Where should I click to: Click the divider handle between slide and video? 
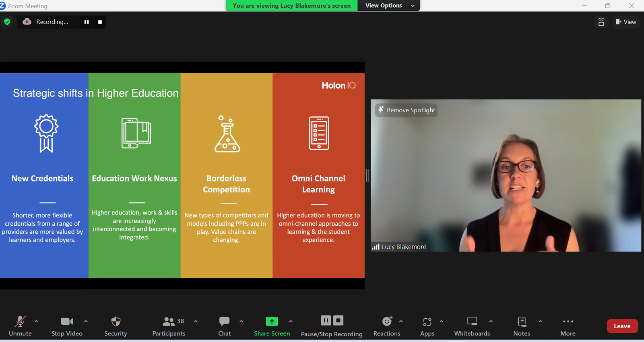click(x=367, y=175)
